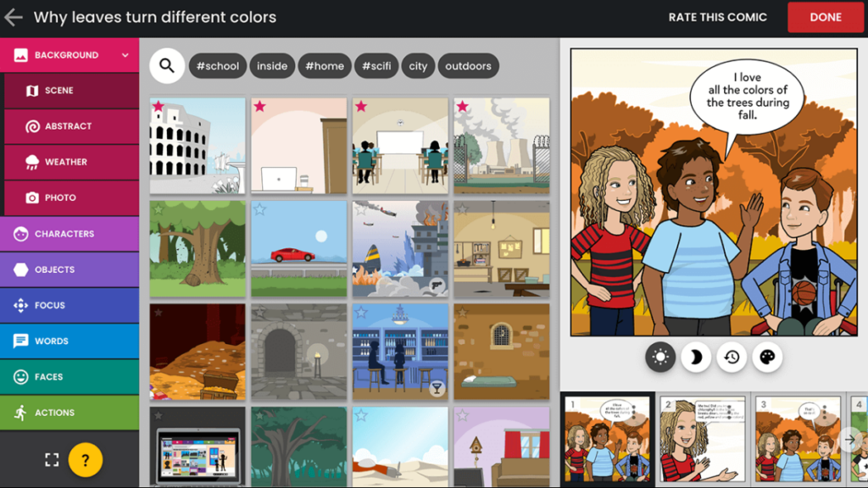Screen dimensions: 868x488
Task: Collapse the Background section chevron
Action: (125, 55)
